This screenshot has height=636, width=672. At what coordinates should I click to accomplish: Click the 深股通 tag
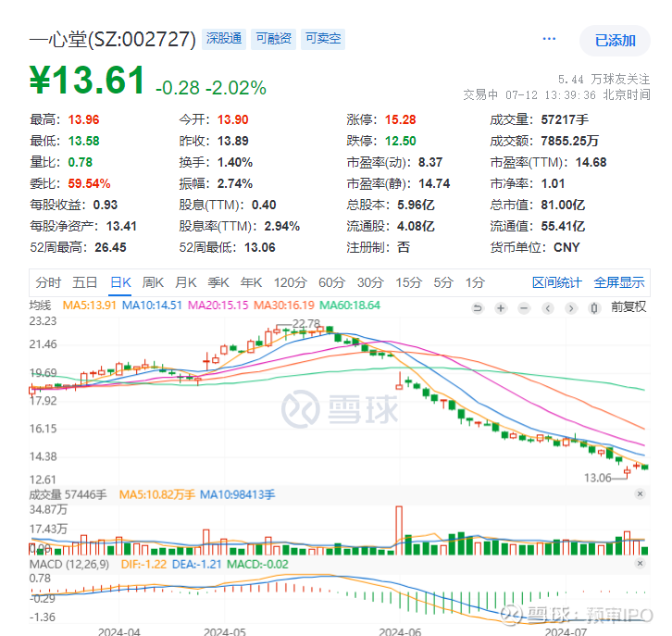tap(224, 39)
